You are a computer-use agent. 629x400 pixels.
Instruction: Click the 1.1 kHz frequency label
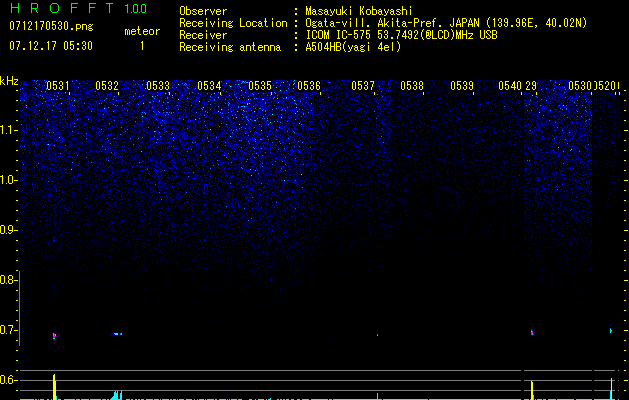[8, 130]
